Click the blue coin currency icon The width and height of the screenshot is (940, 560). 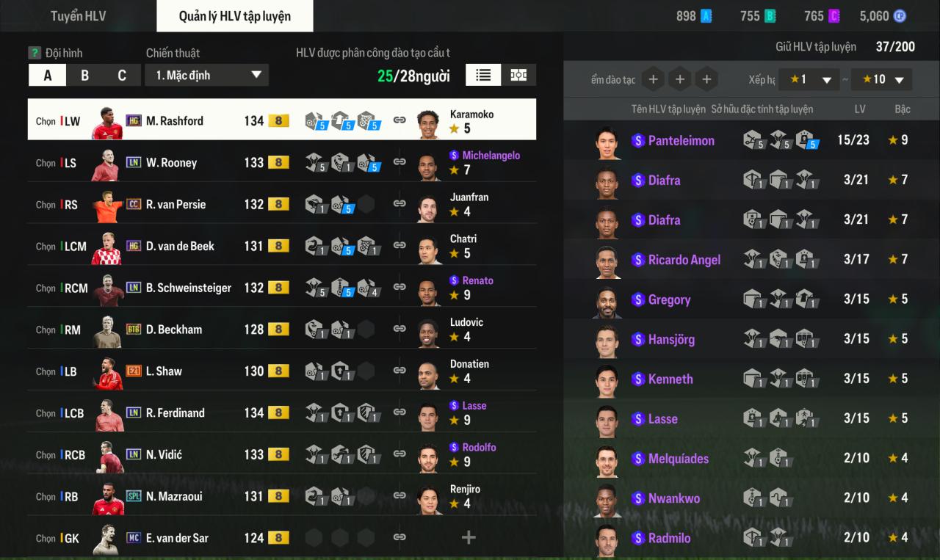click(x=900, y=16)
